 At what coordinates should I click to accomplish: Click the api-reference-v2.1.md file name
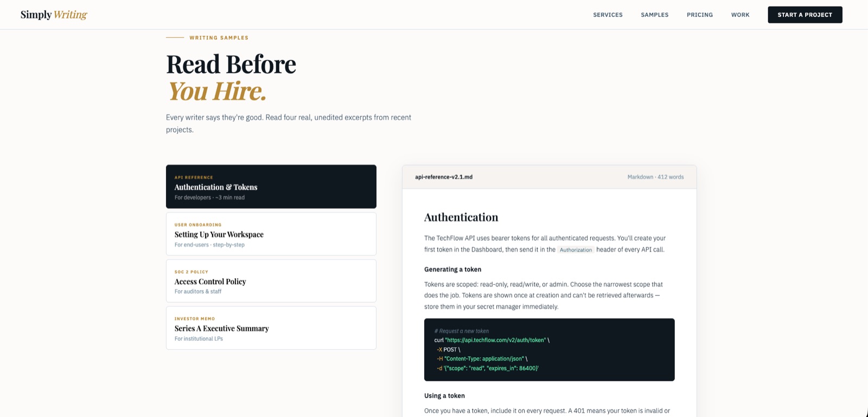[x=444, y=177]
